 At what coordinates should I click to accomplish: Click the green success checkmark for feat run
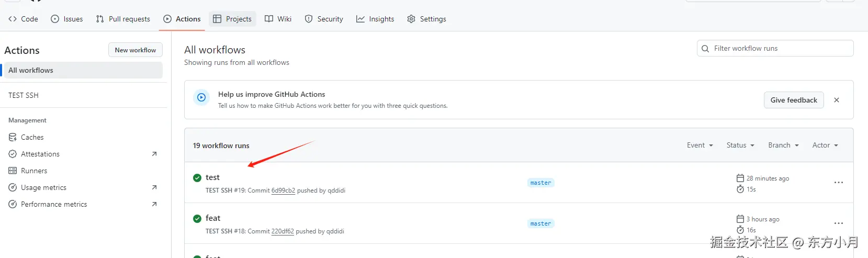[197, 219]
